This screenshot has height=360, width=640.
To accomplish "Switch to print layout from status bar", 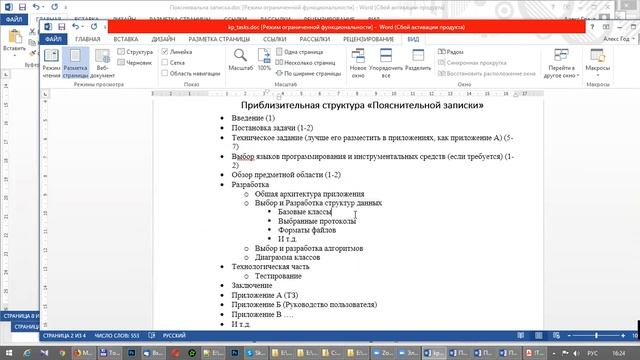I will [539, 336].
